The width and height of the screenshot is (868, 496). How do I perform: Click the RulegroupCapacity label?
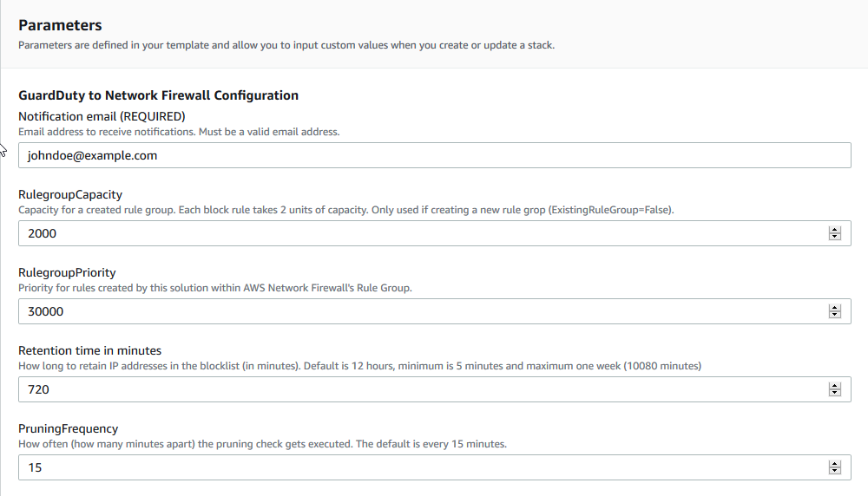click(70, 194)
